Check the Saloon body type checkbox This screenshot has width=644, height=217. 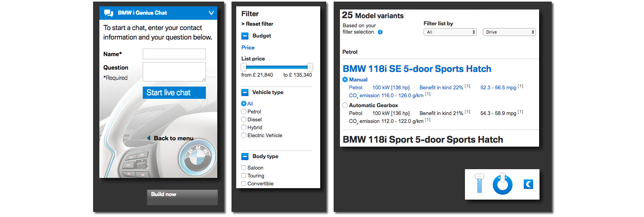pos(244,168)
